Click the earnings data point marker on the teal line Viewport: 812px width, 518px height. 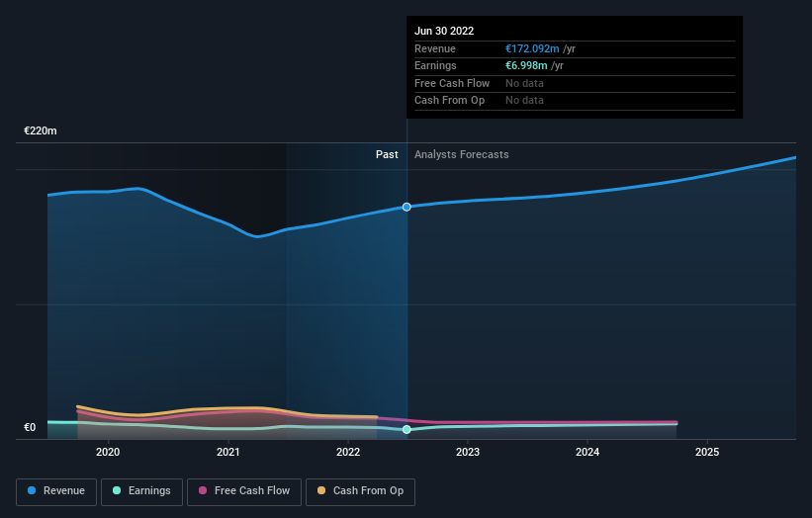click(x=406, y=429)
